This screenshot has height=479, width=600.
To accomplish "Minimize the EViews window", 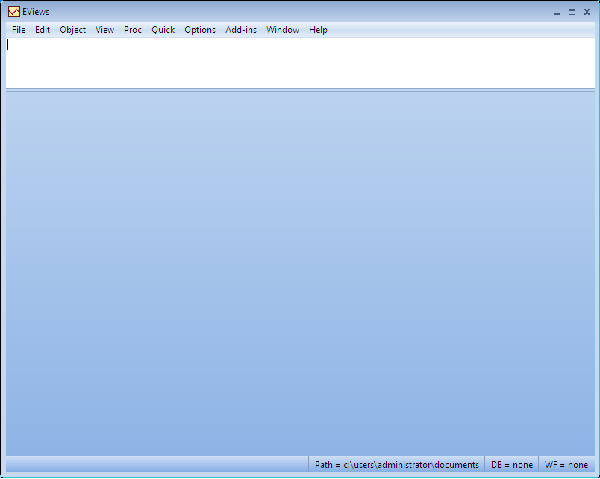I will (557, 13).
